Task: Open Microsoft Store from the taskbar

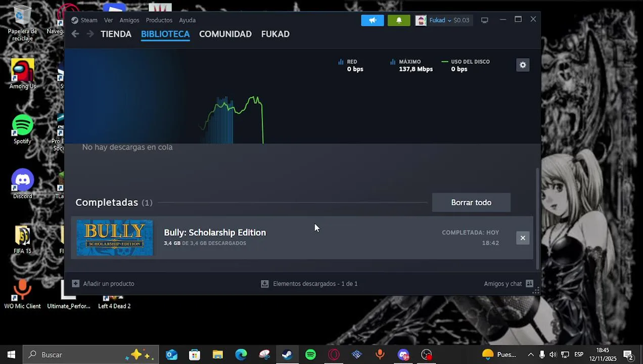Action: tap(195, 355)
